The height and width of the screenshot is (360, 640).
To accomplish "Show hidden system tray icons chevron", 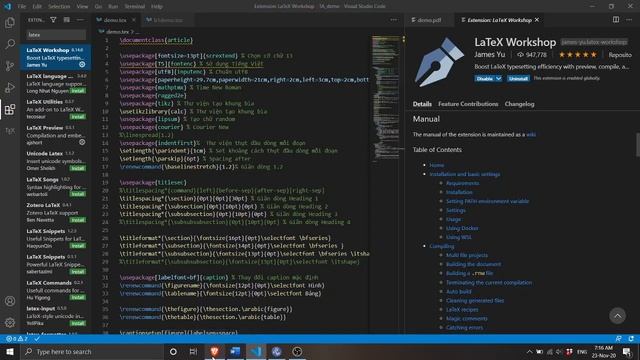I will 529,351.
